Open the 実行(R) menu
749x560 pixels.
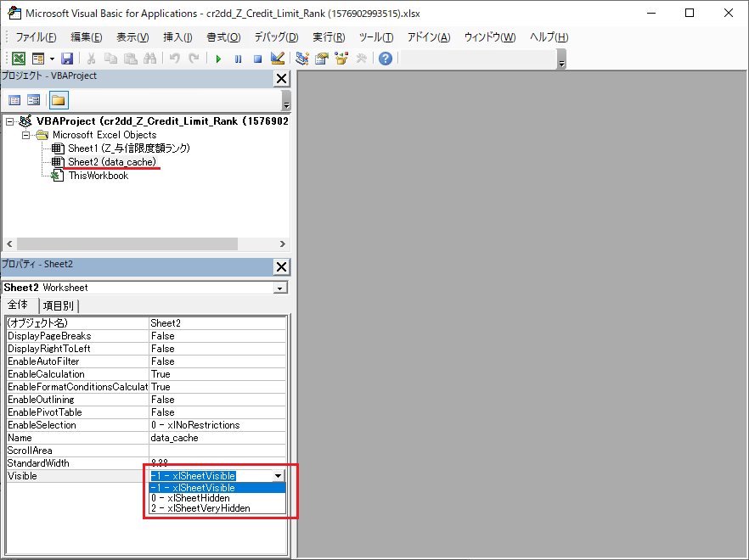(x=329, y=37)
